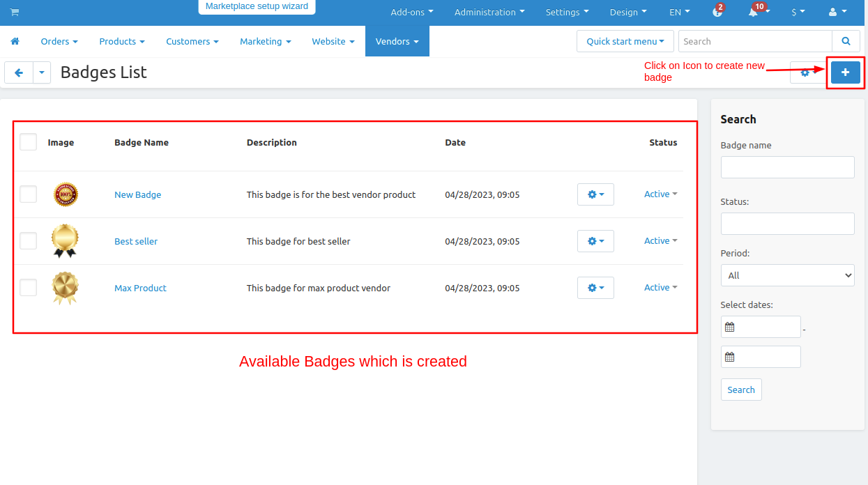This screenshot has width=868, height=485.
Task: Open gear menu for Best seller row
Action: (x=595, y=241)
